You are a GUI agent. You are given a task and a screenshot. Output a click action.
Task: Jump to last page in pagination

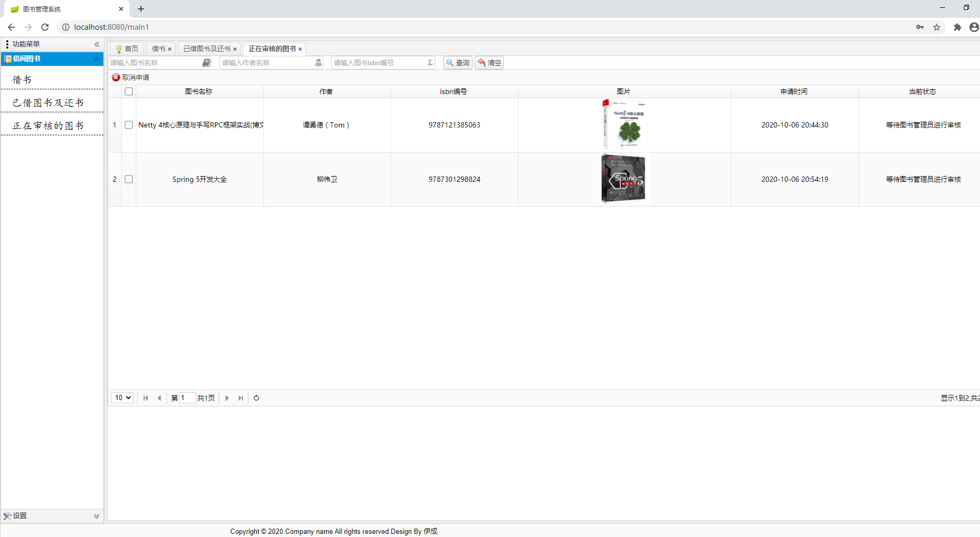(241, 398)
